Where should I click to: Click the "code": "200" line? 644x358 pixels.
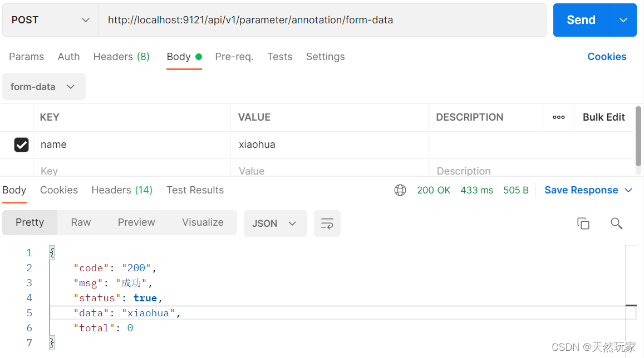pyautogui.click(x=115, y=268)
